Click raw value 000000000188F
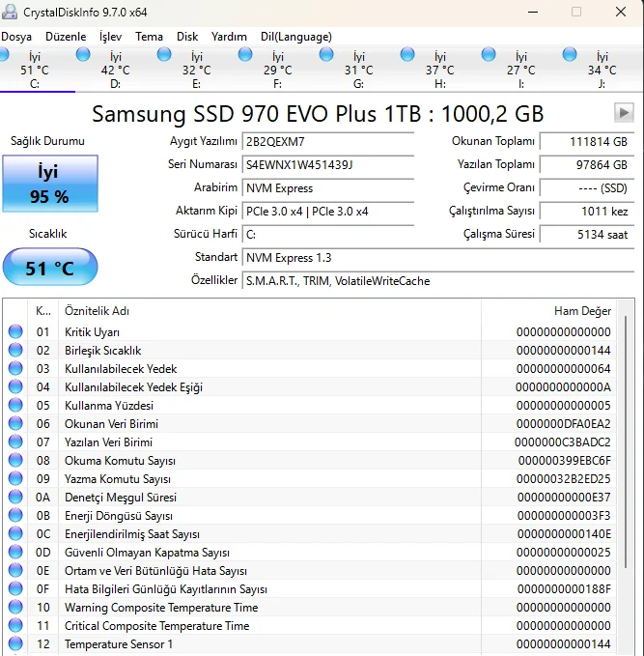644x656 pixels. coord(564,589)
